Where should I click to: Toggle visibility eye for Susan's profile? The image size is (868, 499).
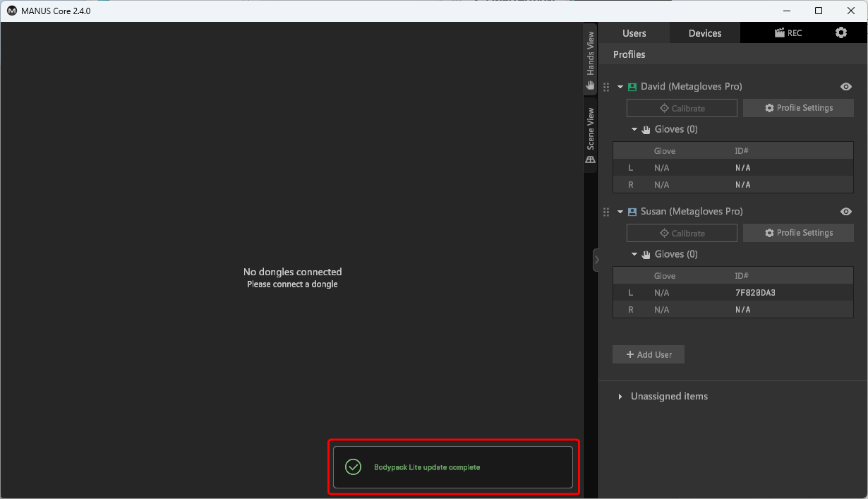[846, 212]
